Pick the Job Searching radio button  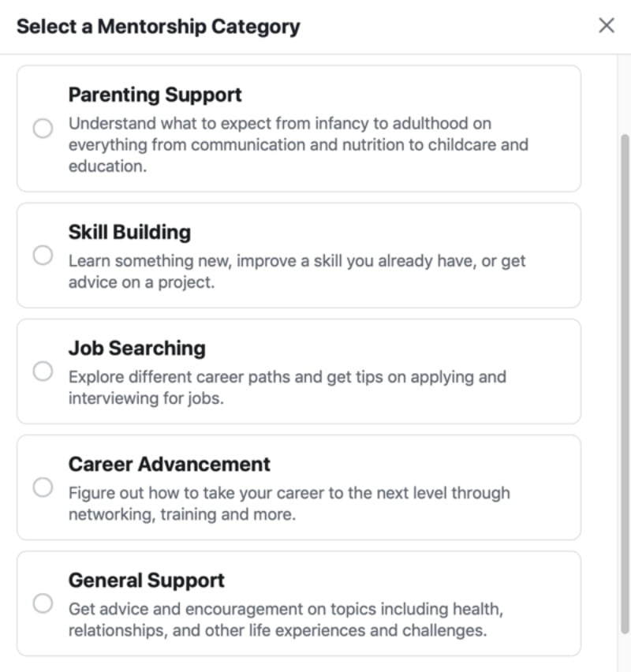click(43, 371)
